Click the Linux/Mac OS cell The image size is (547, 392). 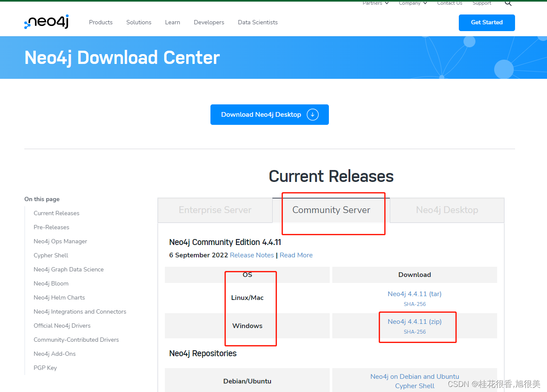pyautogui.click(x=248, y=298)
